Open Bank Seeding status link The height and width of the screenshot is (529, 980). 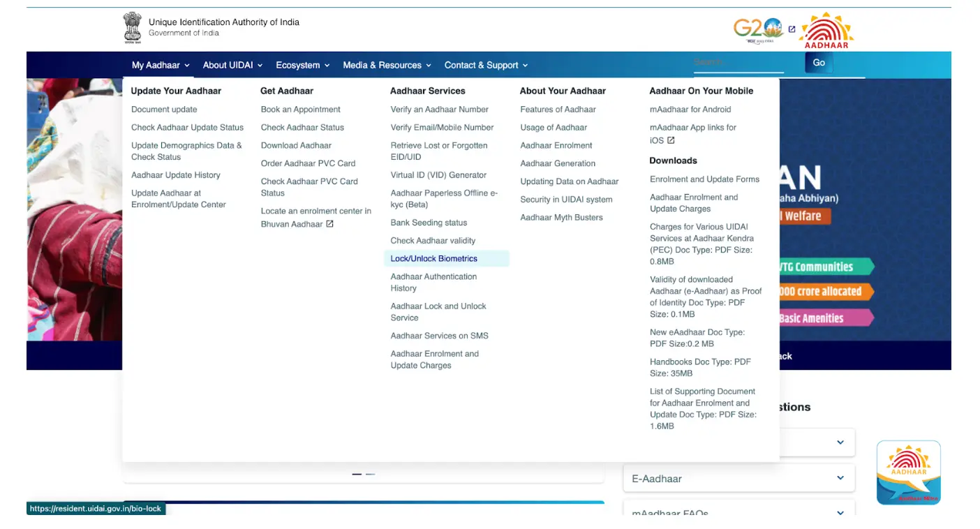pos(429,223)
